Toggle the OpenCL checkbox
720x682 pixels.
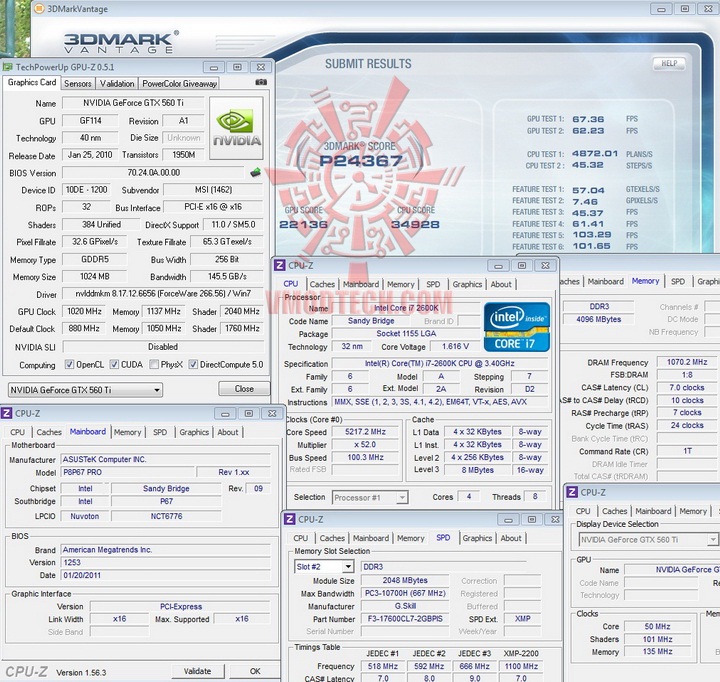coord(69,365)
